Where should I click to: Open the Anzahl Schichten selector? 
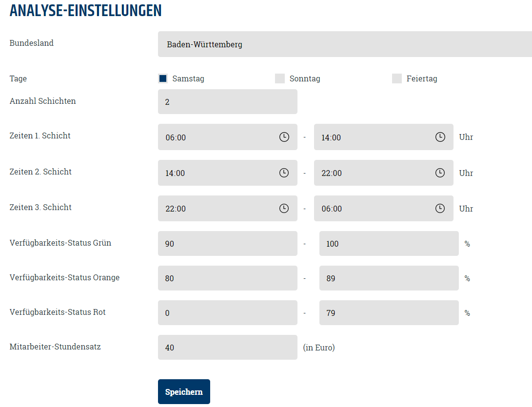tap(228, 102)
